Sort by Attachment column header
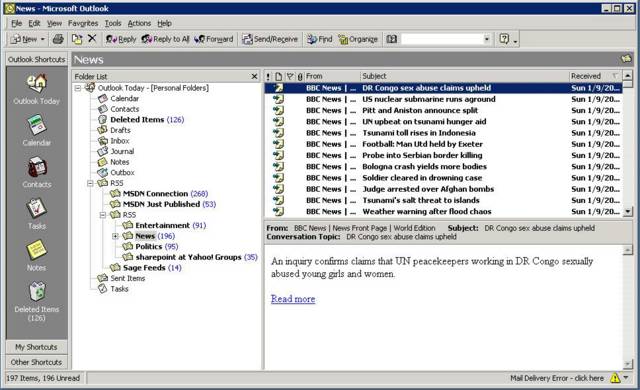The width and height of the screenshot is (640, 390). (x=300, y=76)
